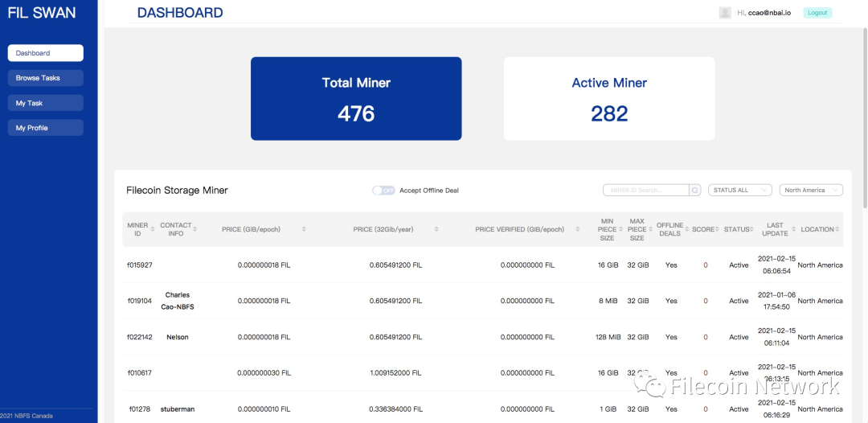Sort by SCORE column arrows
868x423 pixels.
[x=717, y=229]
